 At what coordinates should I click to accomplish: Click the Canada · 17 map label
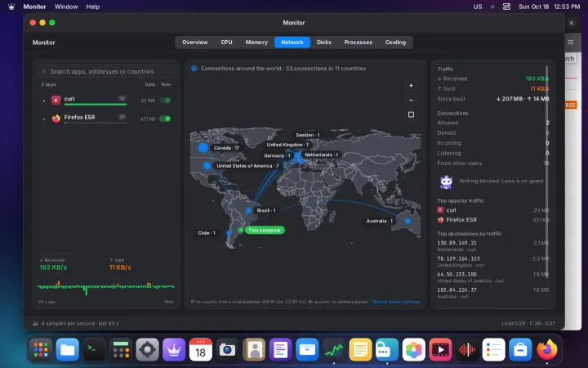[x=226, y=148]
